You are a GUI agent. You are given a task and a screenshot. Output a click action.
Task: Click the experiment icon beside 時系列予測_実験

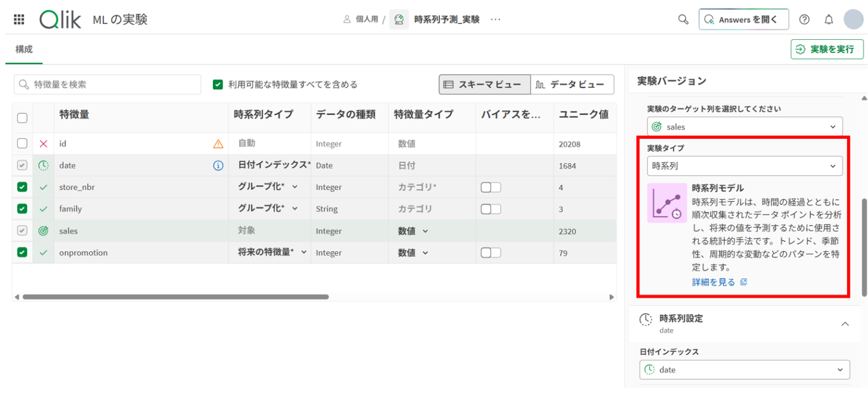tap(399, 19)
